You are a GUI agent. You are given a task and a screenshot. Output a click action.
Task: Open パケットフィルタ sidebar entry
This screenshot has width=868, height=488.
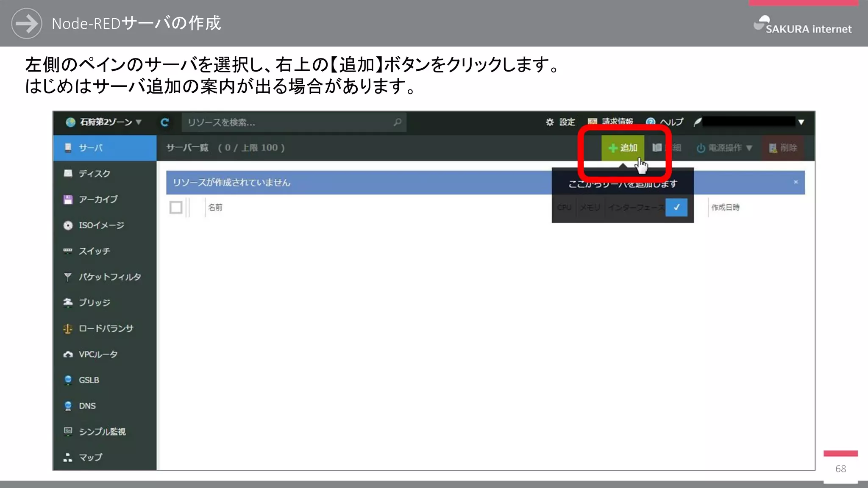[105, 277]
